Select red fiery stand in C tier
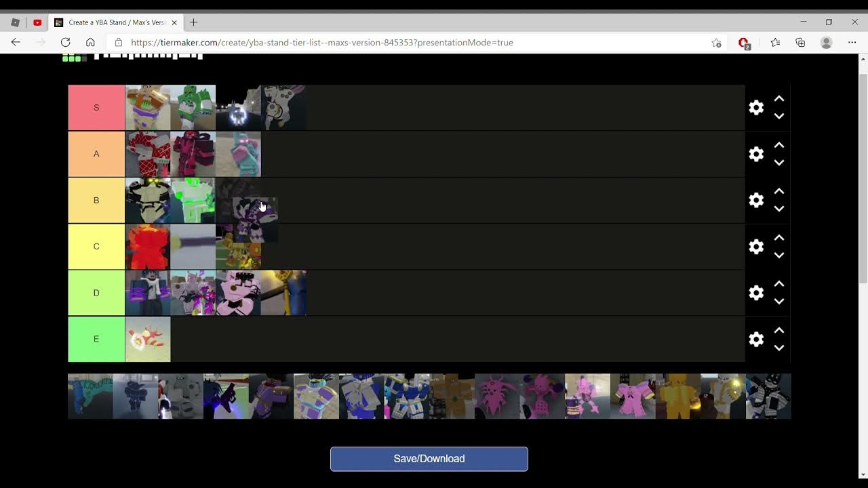This screenshot has height=488, width=868. [x=148, y=246]
